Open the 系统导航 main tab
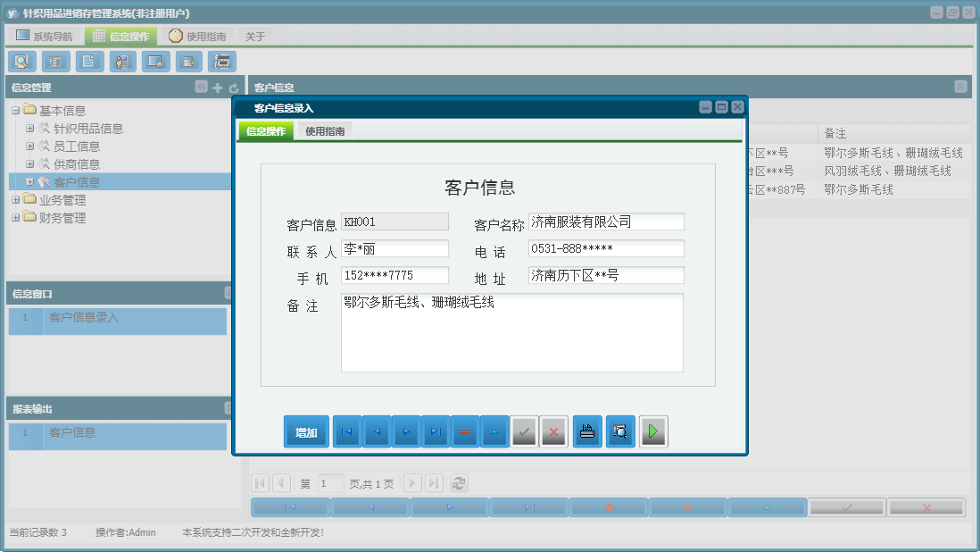The image size is (980, 552). coord(45,37)
